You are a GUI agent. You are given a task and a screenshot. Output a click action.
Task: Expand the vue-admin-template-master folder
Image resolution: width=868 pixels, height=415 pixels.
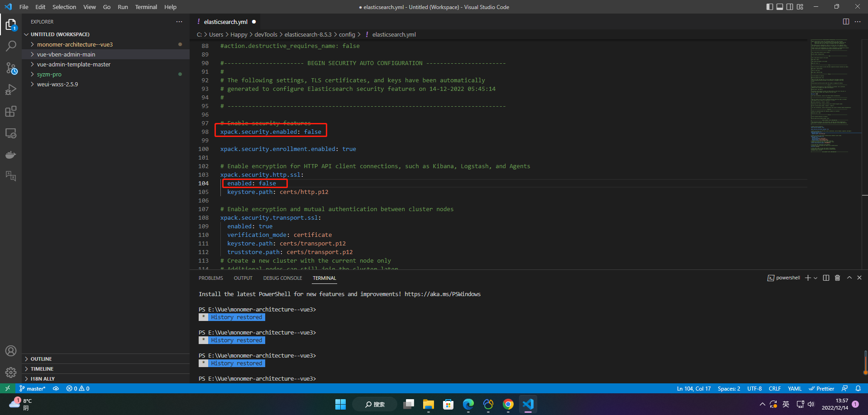pos(105,64)
